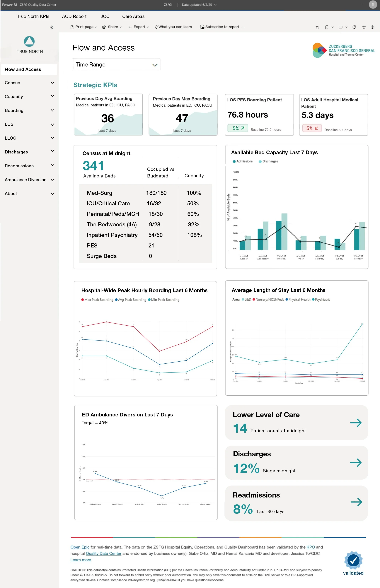Image resolution: width=380 pixels, height=588 pixels.
Task: Open the Care Areas menu item
Action: (133, 16)
